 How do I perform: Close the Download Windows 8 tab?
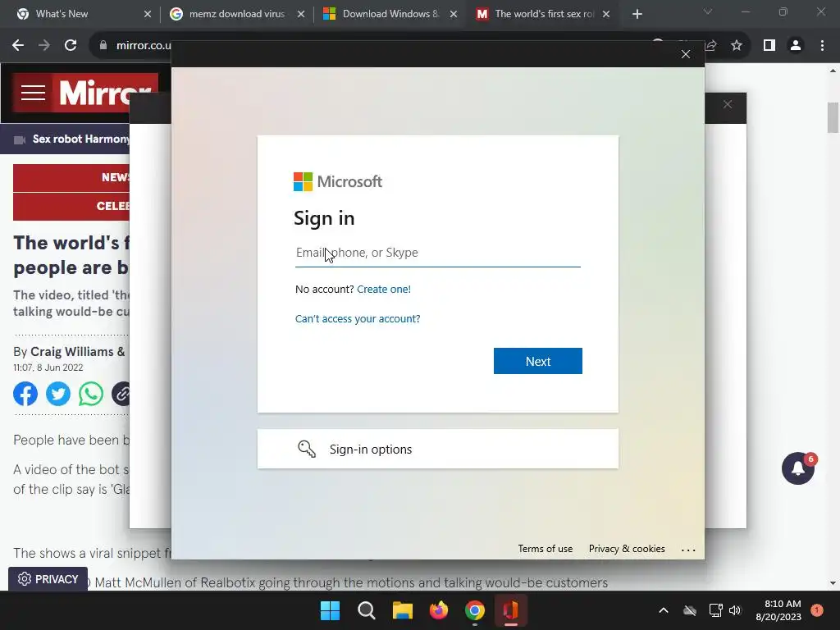(454, 14)
